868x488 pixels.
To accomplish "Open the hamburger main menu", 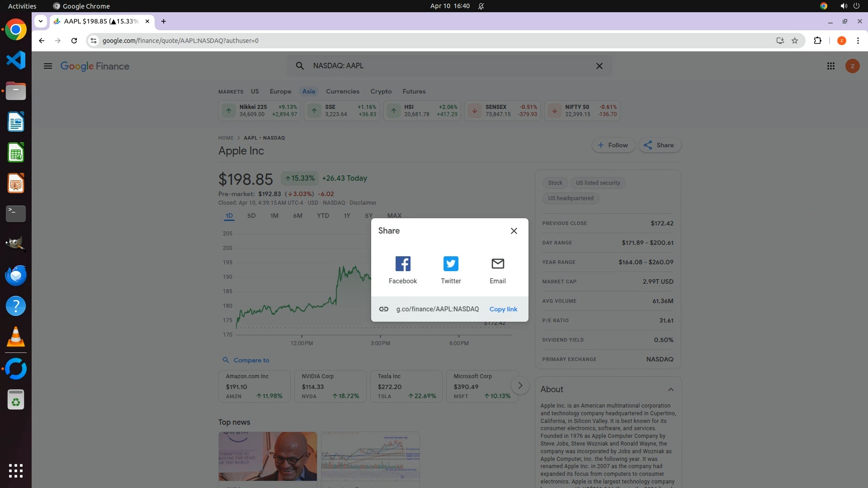I will coord(48,66).
